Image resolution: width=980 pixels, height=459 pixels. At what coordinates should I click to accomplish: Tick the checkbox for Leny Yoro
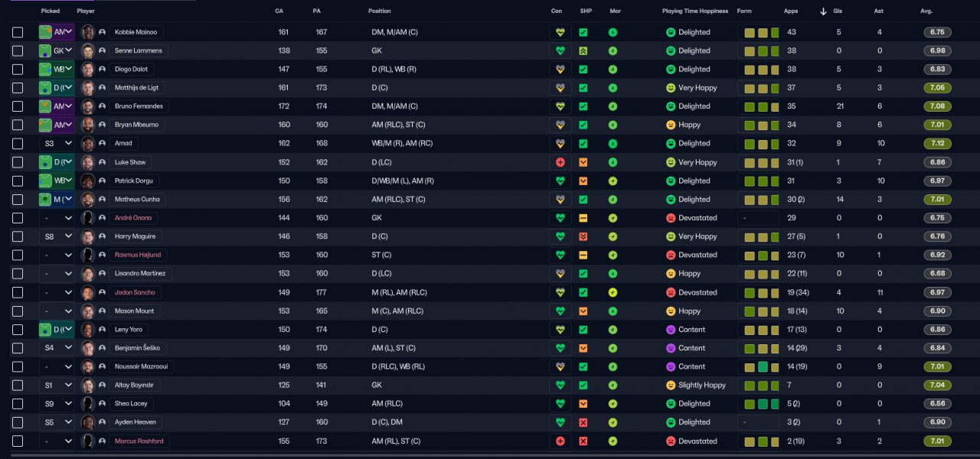pyautogui.click(x=18, y=329)
